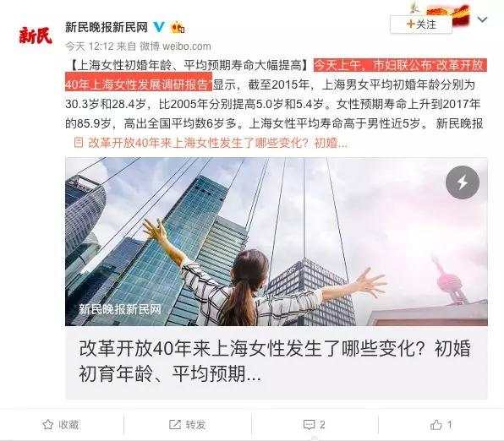Like the post with the thumbs-up icon
Viewport: 504px width, 441px height.
[436, 425]
